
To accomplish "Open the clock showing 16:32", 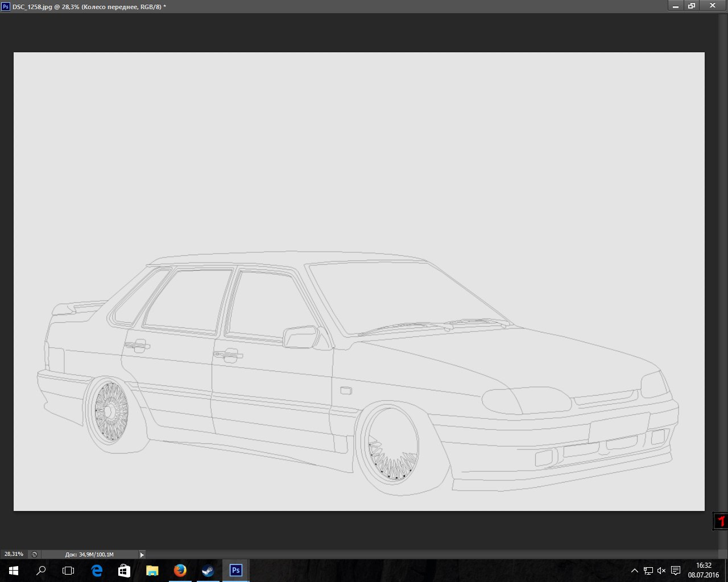I will point(704,570).
